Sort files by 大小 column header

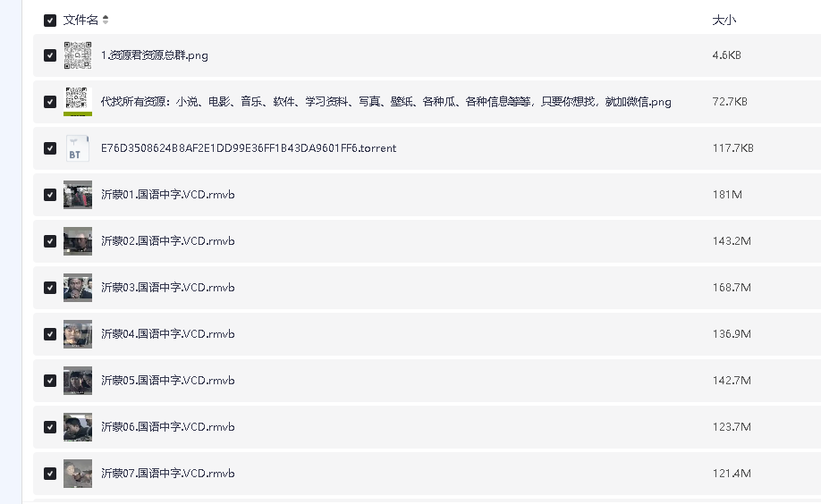[724, 21]
